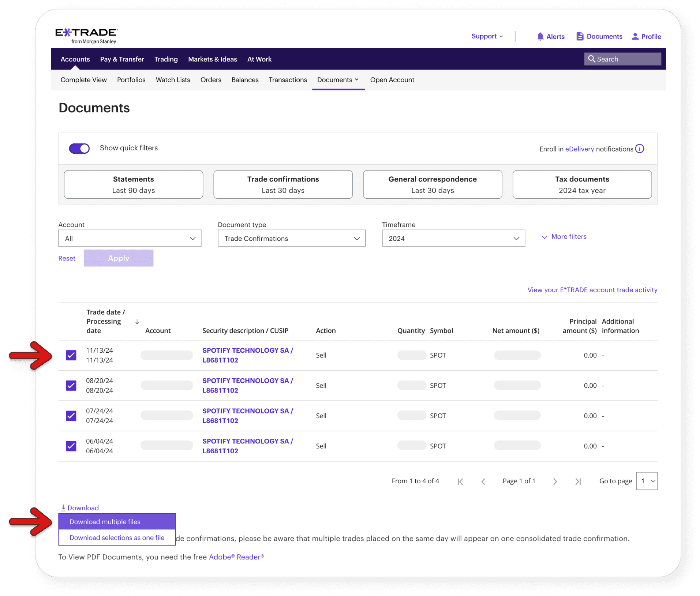Open the At Work menu
The image size is (700, 596).
pyautogui.click(x=259, y=59)
